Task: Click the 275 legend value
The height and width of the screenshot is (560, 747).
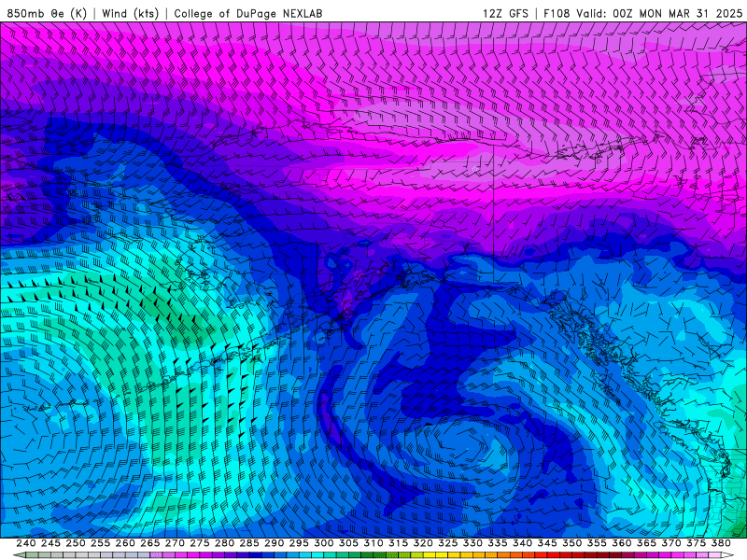Action: (x=200, y=543)
